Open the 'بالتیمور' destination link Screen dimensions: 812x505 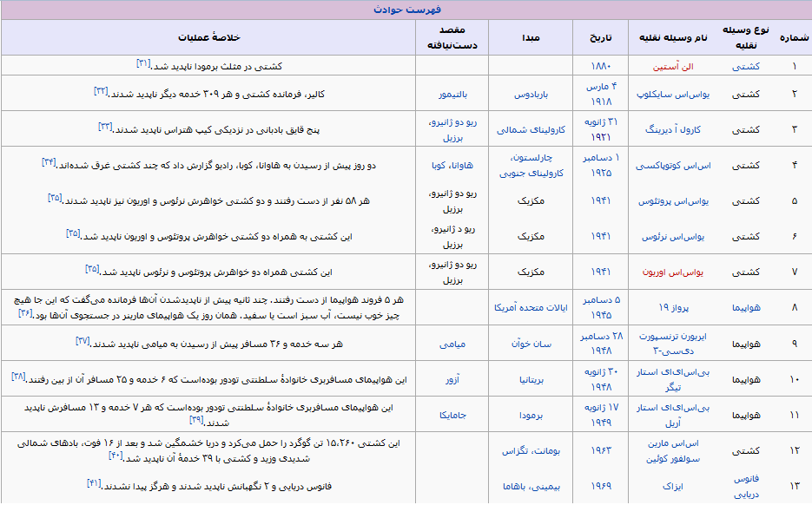click(452, 95)
